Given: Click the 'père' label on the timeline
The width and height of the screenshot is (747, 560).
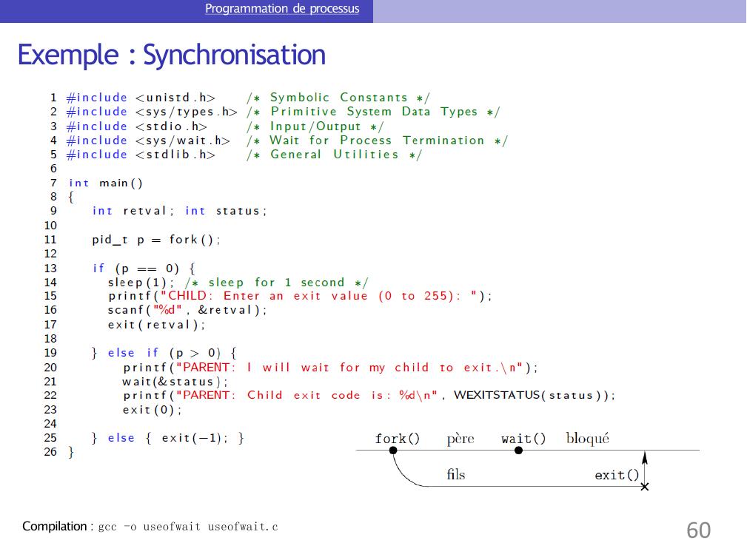Looking at the screenshot, I should point(460,439).
